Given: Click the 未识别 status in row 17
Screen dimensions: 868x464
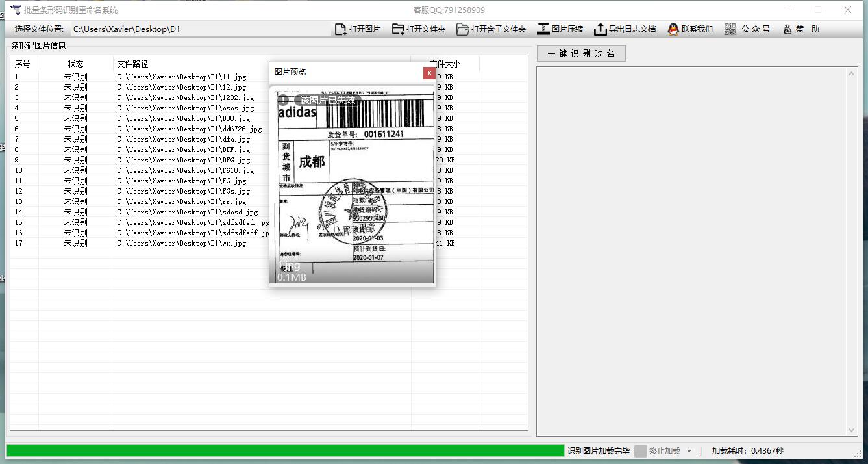Looking at the screenshot, I should pyautogui.click(x=75, y=243).
